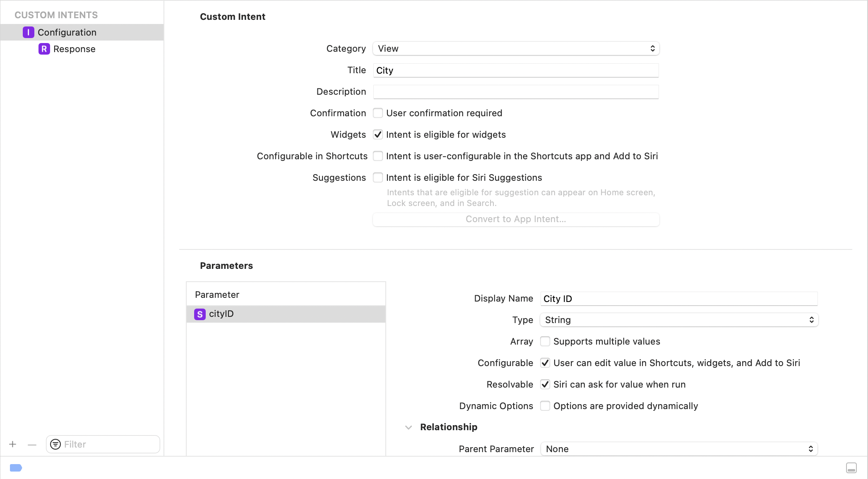The width and height of the screenshot is (868, 479).
Task: Open the Type dropdown showing String
Action: point(679,320)
